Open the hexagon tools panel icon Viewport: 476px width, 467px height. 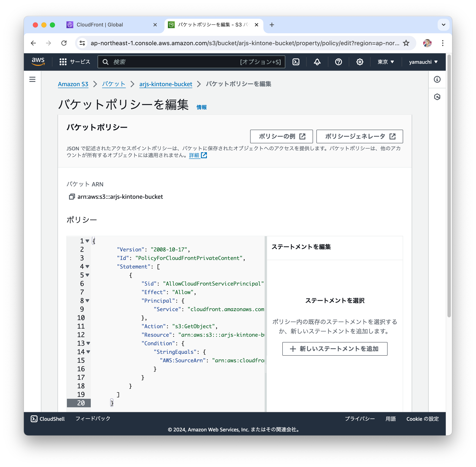(437, 97)
